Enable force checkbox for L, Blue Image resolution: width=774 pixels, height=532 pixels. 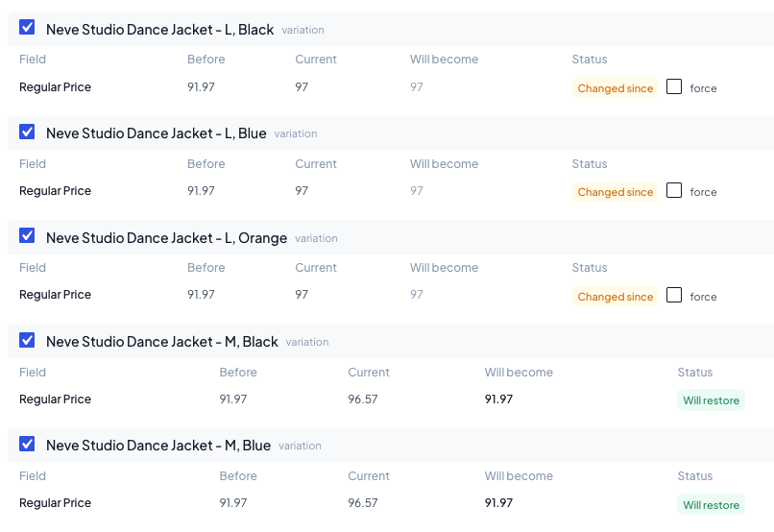coord(674,190)
